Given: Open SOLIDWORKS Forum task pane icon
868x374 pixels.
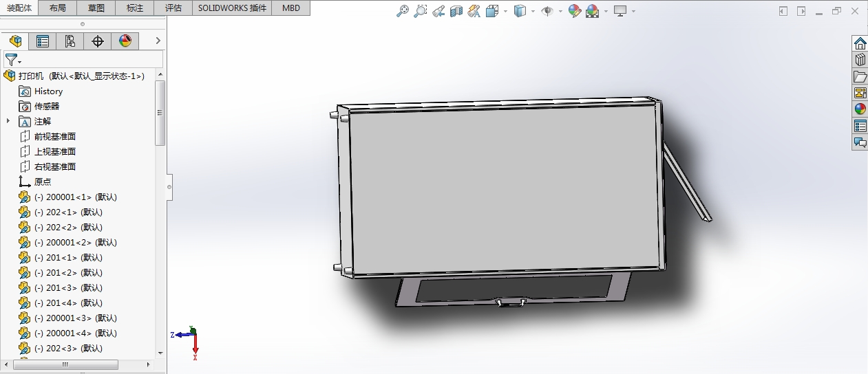Looking at the screenshot, I should [x=860, y=142].
